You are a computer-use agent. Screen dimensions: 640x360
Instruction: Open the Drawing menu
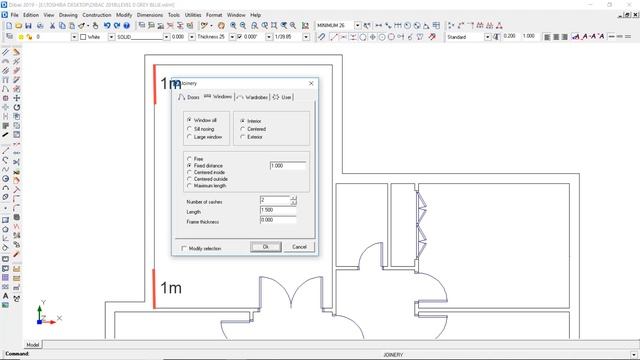[x=68, y=15]
